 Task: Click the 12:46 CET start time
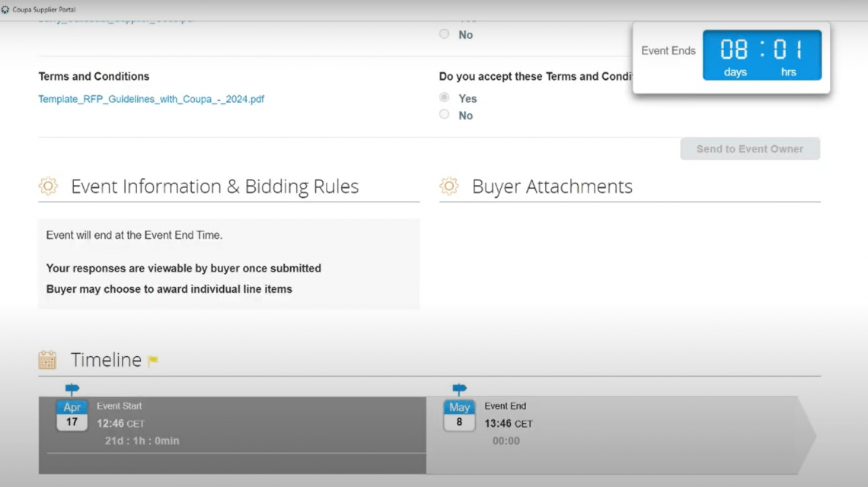[x=120, y=423]
